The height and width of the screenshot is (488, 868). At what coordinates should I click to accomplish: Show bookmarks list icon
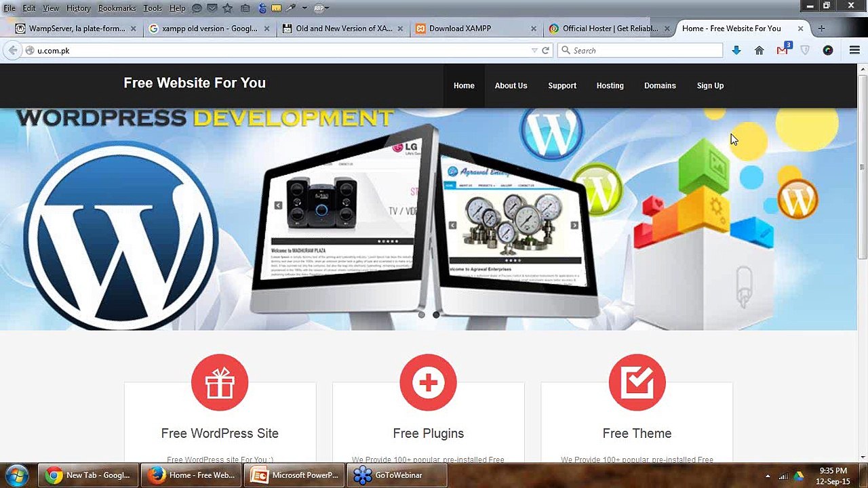point(245,8)
